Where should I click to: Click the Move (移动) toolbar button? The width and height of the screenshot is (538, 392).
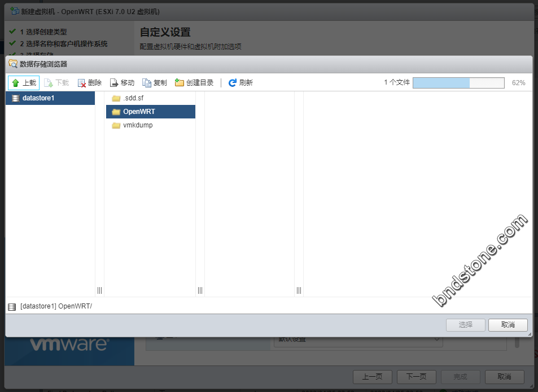tap(122, 82)
